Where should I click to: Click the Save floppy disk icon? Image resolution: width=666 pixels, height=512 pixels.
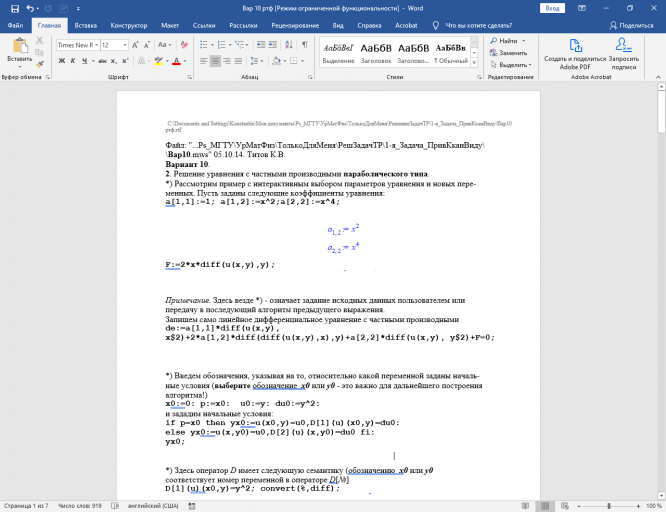click(15, 8)
